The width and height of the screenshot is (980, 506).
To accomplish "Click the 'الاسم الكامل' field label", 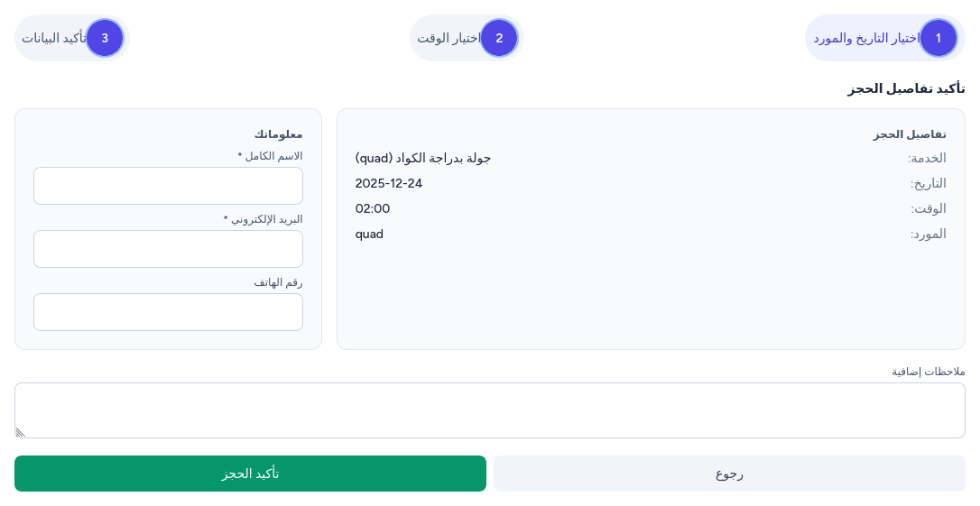I will pos(271,156).
